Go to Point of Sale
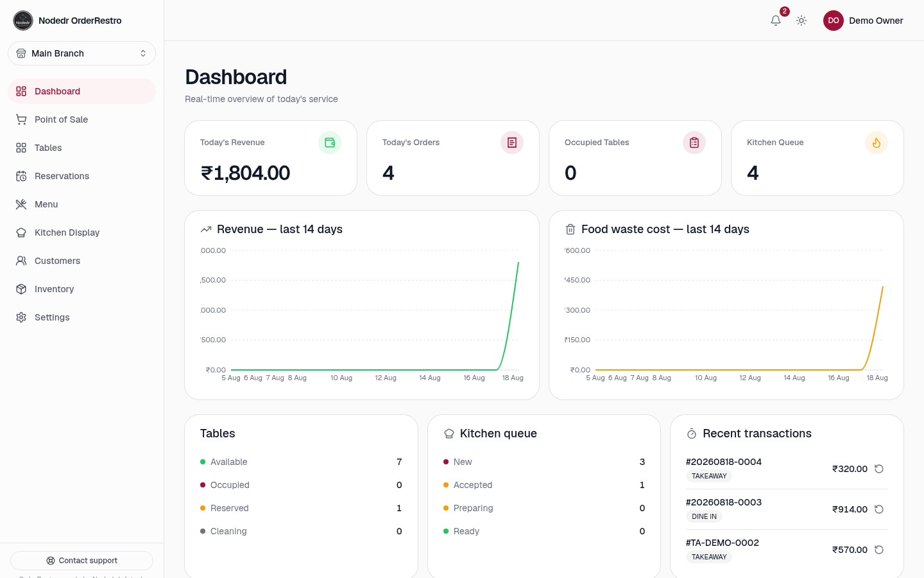 tap(81, 119)
